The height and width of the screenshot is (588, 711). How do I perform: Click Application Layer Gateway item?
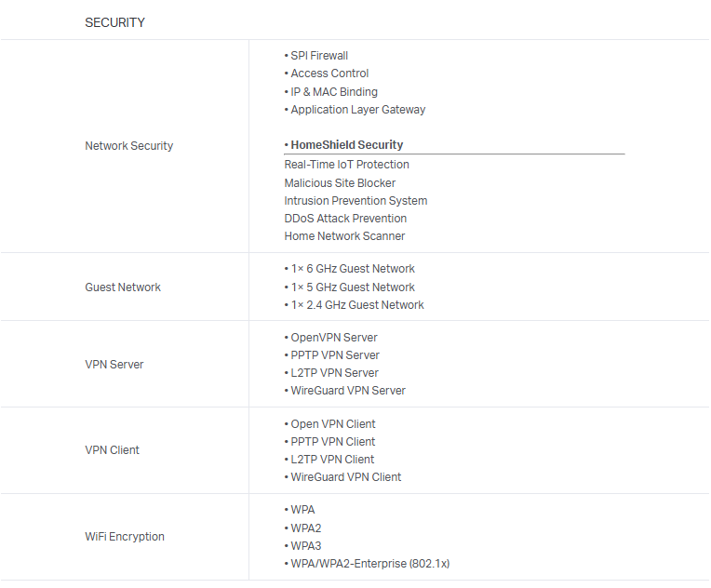point(357,110)
